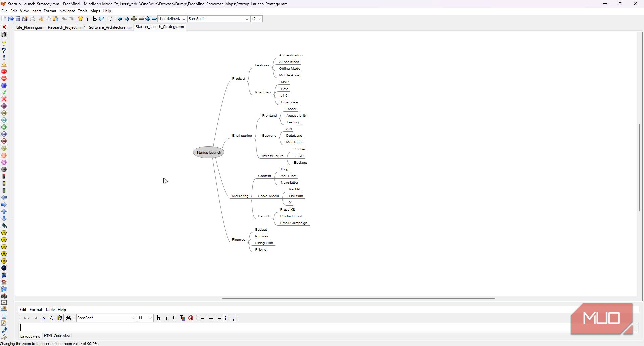Add question mark icon to node
This screenshot has width=644, height=346.
[4, 50]
